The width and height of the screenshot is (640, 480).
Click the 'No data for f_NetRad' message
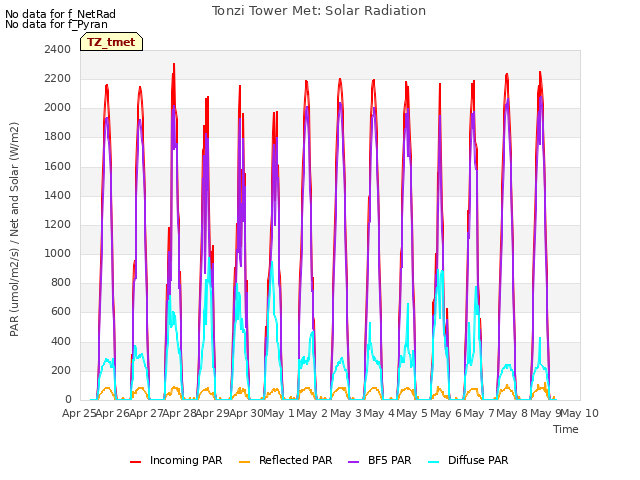coord(60,14)
